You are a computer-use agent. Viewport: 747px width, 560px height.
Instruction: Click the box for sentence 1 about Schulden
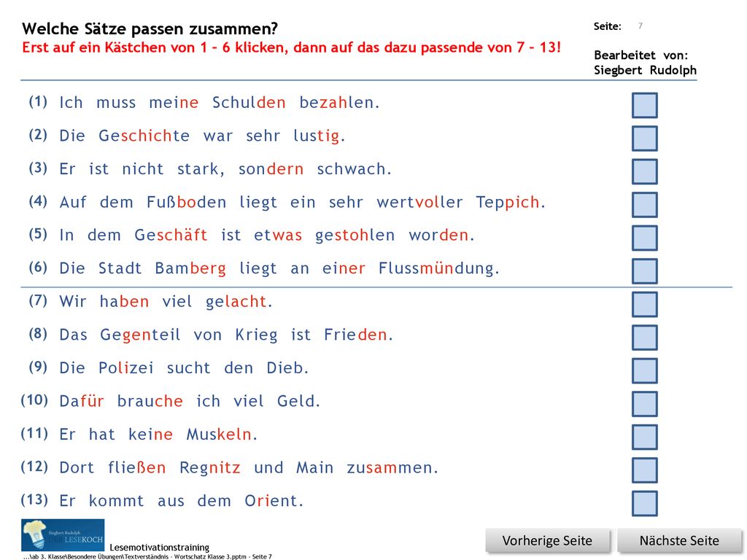pyautogui.click(x=645, y=105)
